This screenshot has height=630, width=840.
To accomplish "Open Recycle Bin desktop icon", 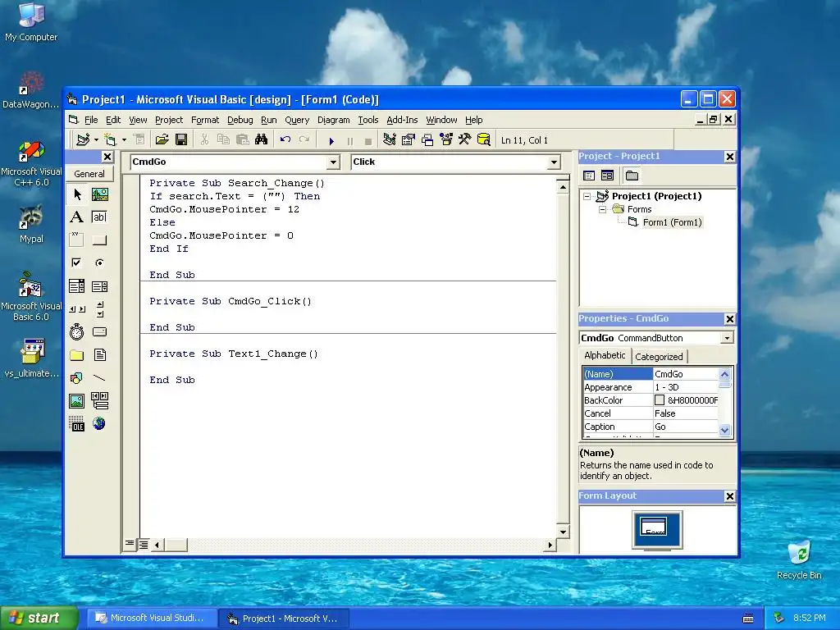I will coord(799,560).
